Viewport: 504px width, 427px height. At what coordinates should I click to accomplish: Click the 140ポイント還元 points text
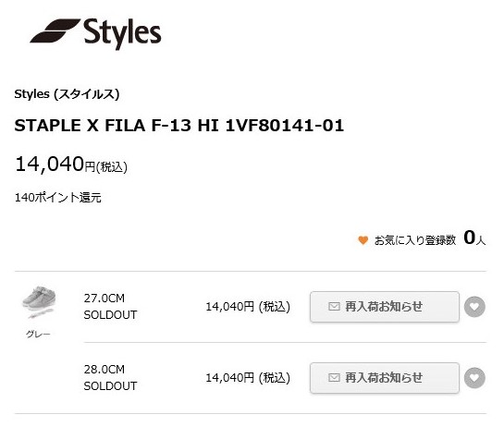coord(58,197)
